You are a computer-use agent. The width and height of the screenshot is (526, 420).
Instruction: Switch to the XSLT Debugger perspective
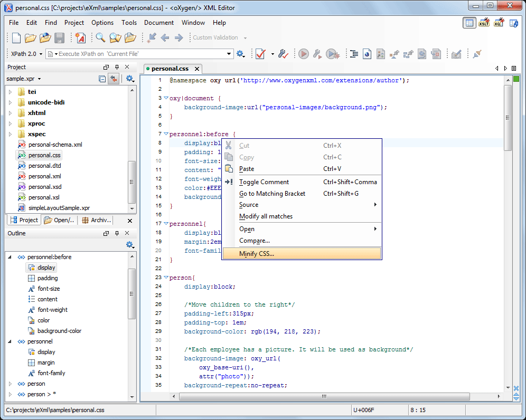(x=484, y=23)
